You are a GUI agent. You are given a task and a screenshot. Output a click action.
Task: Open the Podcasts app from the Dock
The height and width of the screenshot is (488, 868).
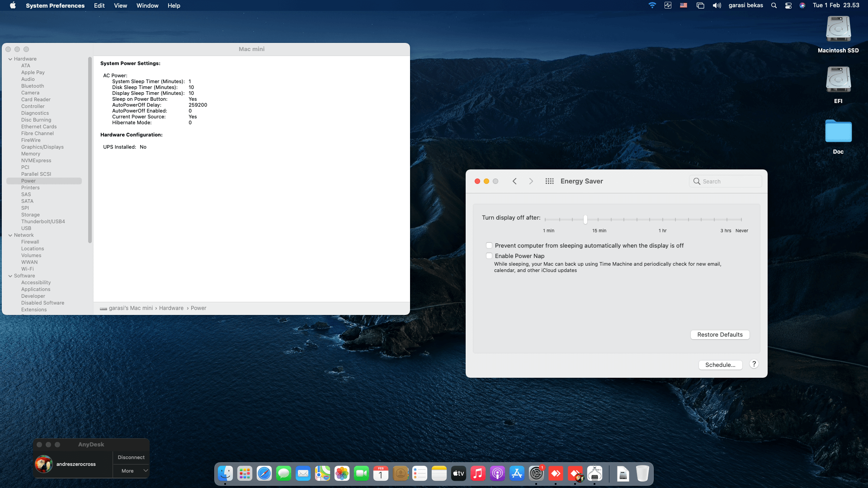coord(497,473)
